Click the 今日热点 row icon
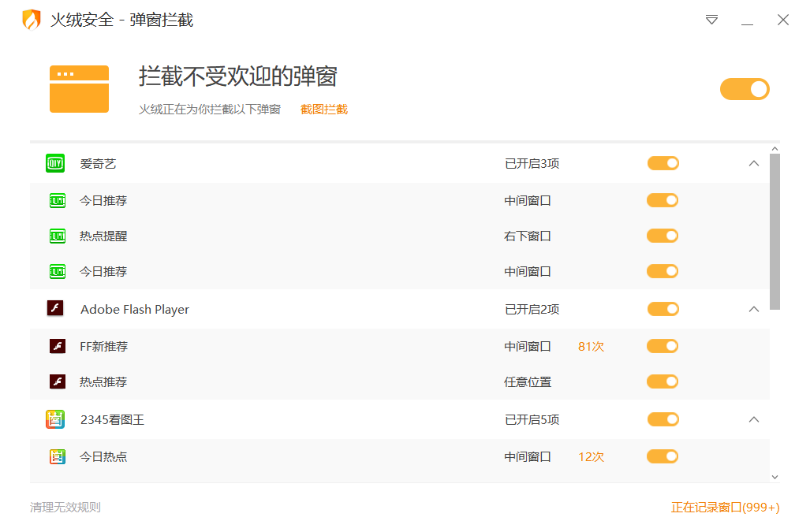Screen dimensions: 810x532 click(x=58, y=456)
